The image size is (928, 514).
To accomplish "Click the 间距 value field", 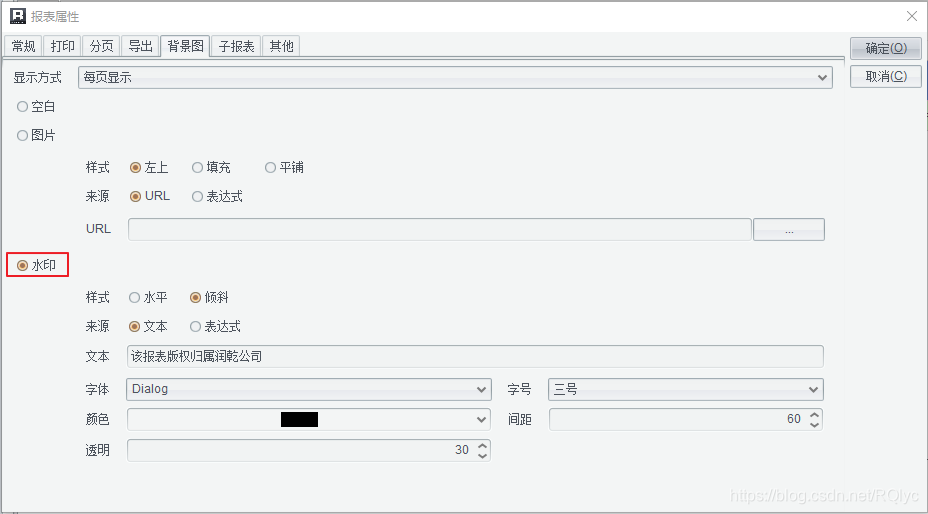I will [x=678, y=420].
